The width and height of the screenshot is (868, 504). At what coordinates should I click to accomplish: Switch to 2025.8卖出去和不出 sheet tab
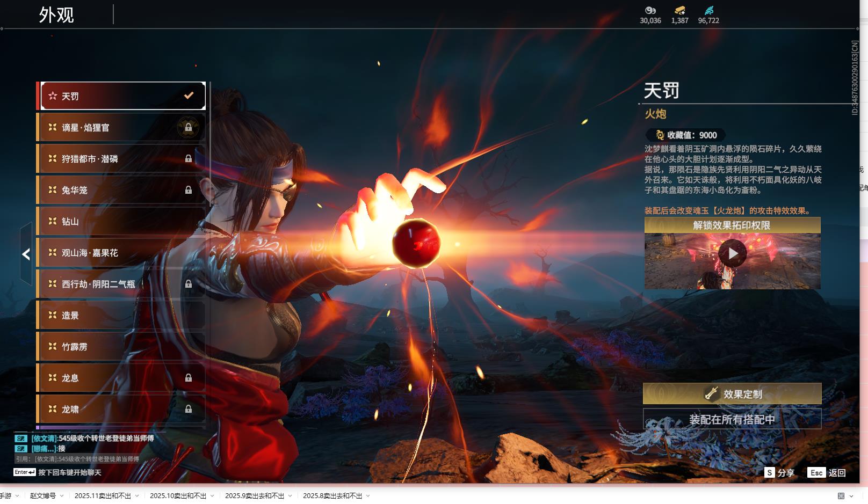332,496
